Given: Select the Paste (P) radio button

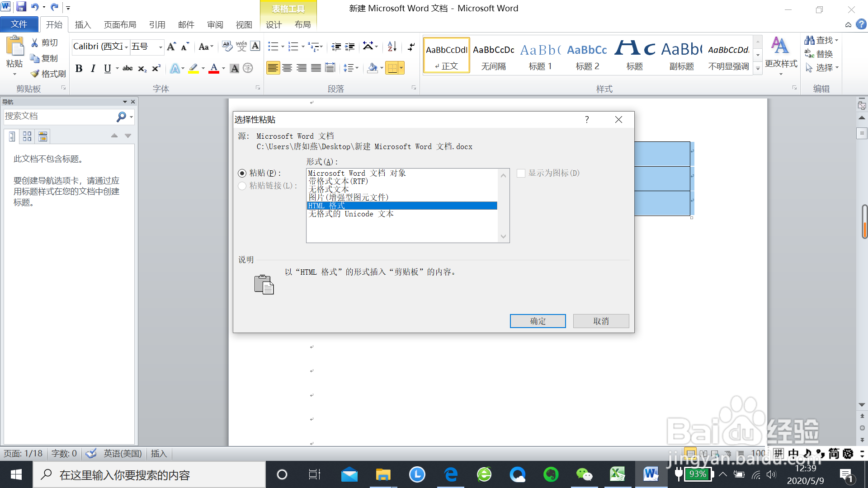Looking at the screenshot, I should tap(242, 173).
